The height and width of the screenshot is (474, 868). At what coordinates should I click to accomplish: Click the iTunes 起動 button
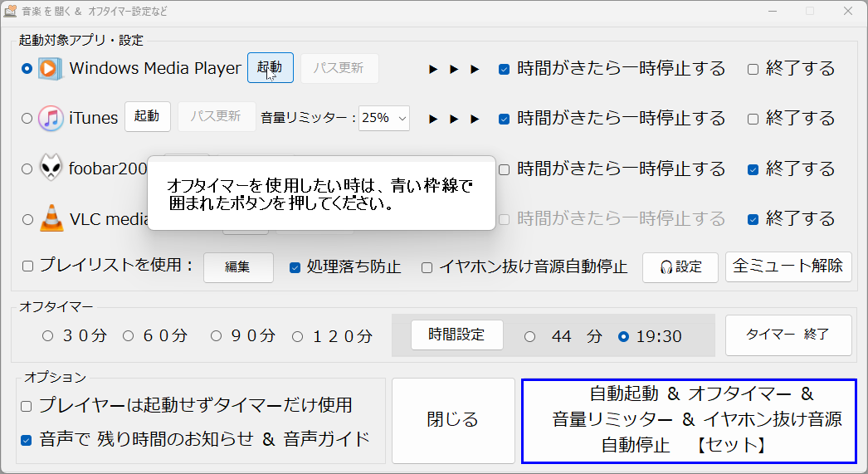tap(147, 116)
